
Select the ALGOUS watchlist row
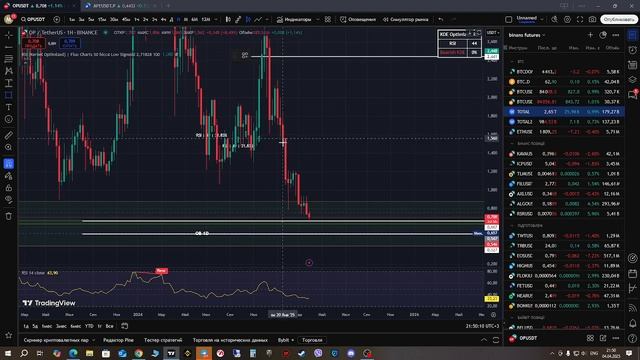click(564, 204)
